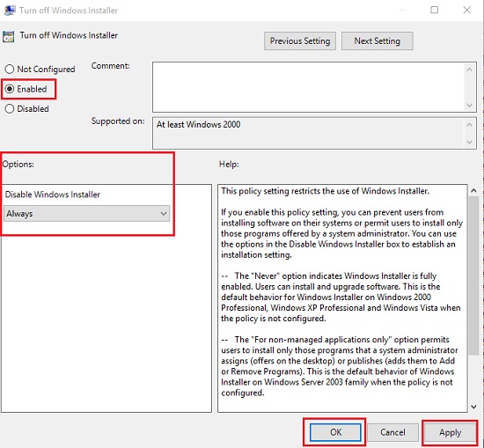
Task: Click Help panel scroll-up arrow
Action: (473, 191)
